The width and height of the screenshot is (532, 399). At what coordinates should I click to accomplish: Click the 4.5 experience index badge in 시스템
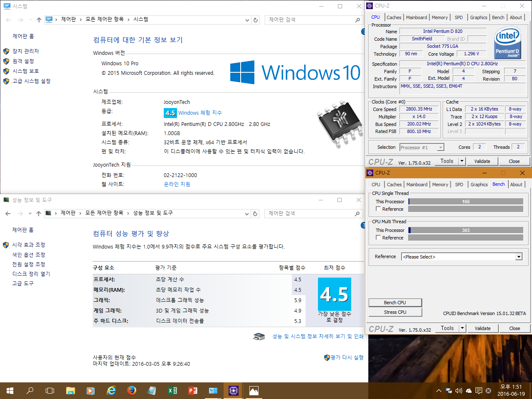(170, 113)
